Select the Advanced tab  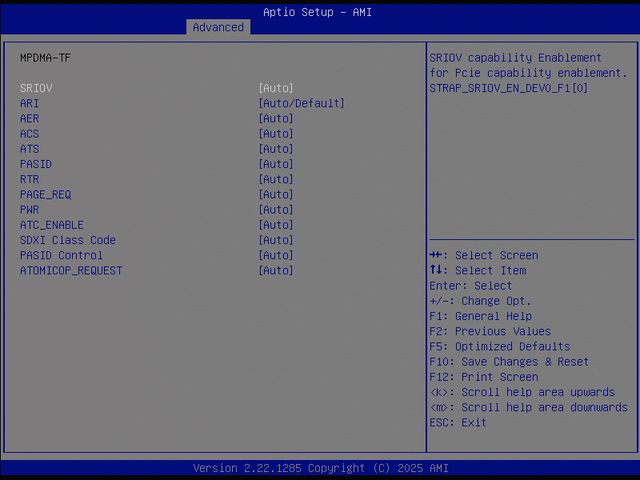pyautogui.click(x=218, y=27)
